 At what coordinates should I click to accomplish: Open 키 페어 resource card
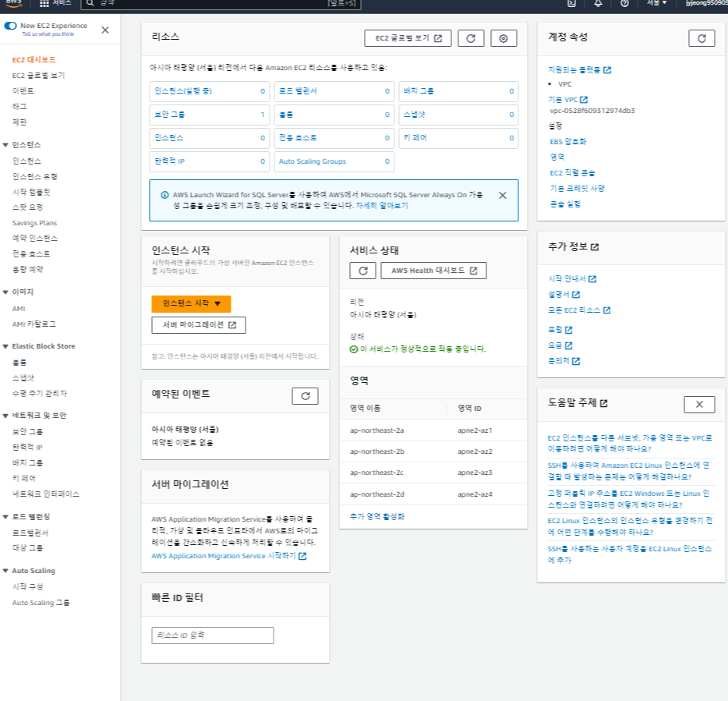pos(458,138)
